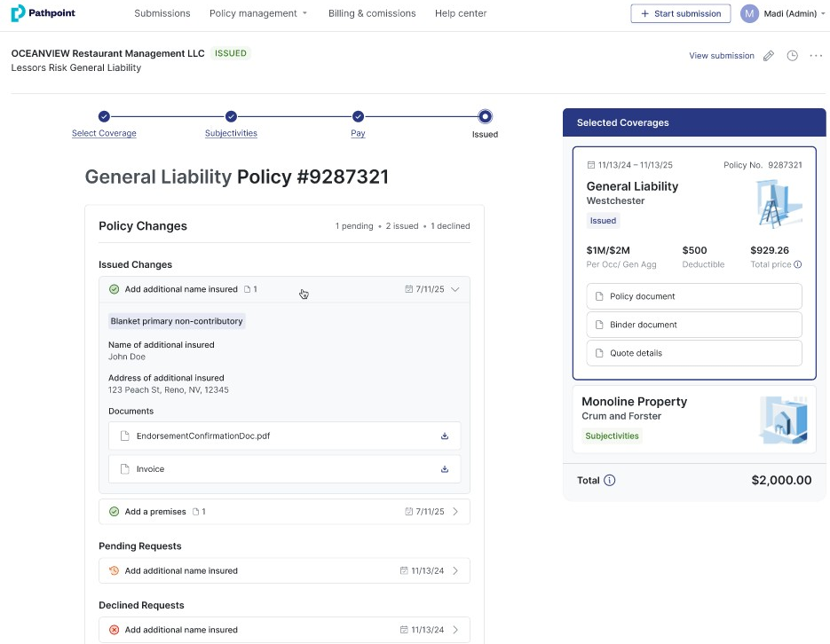Go to the Select Coverage step

pyautogui.click(x=104, y=133)
